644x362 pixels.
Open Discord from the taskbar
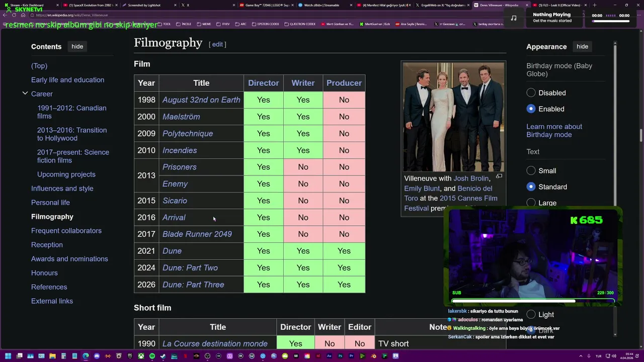[x=97, y=356]
